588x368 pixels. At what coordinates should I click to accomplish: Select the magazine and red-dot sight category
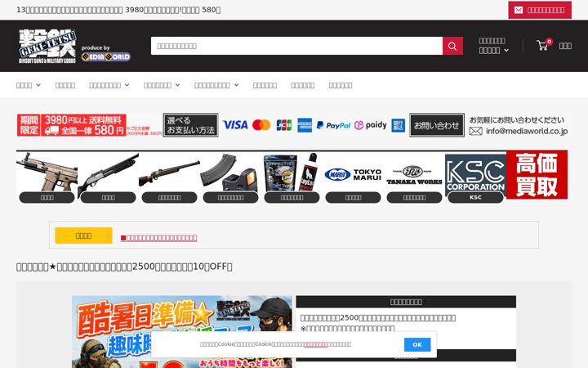tap(230, 172)
